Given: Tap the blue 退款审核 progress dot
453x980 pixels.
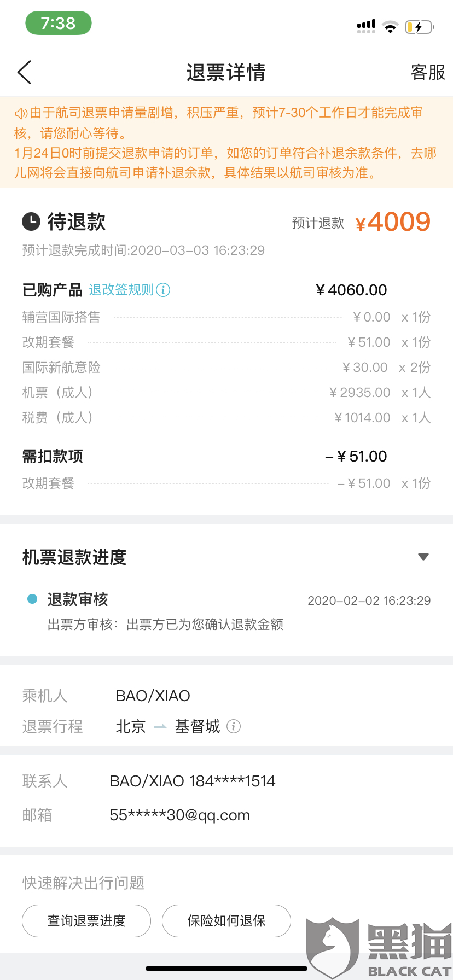Looking at the screenshot, I should (32, 599).
